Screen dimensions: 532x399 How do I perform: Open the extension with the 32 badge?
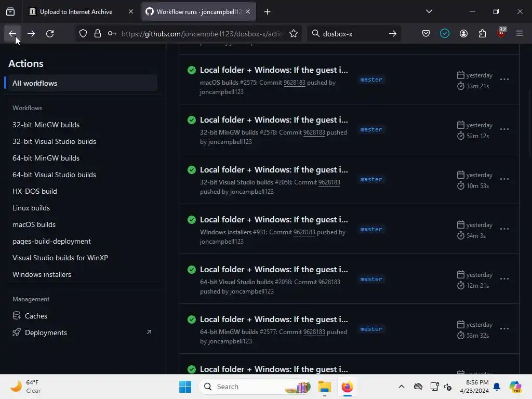click(501, 33)
